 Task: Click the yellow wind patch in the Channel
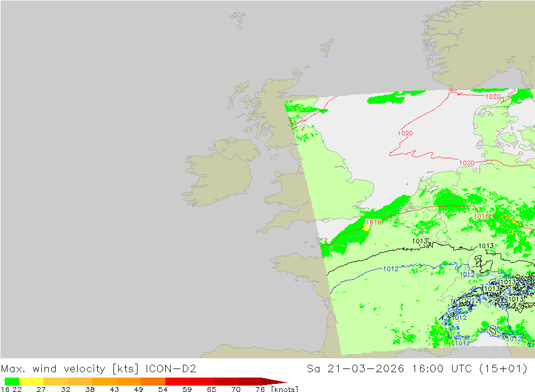pyautogui.click(x=366, y=228)
